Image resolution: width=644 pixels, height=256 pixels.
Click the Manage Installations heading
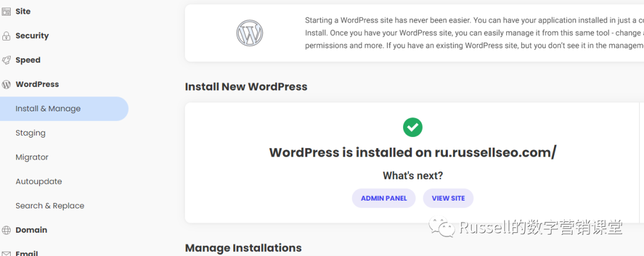coord(243,248)
